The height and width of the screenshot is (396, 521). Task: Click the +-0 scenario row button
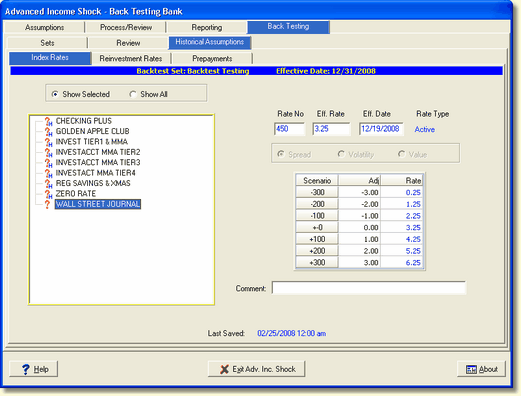point(317,227)
